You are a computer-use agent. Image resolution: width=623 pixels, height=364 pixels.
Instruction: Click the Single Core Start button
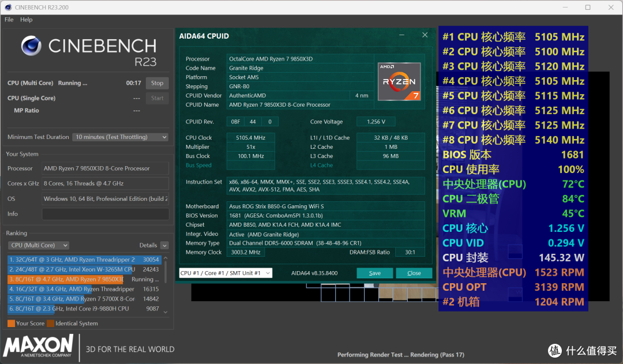[x=157, y=98]
